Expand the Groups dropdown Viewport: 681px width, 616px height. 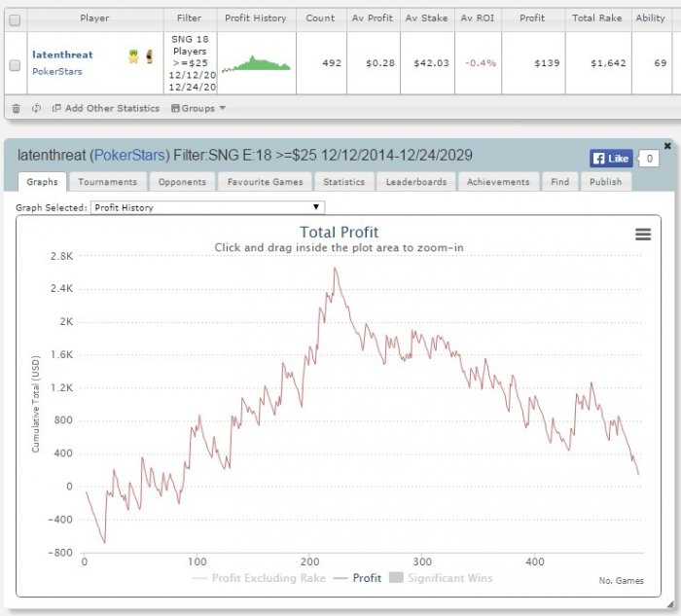tap(198, 108)
